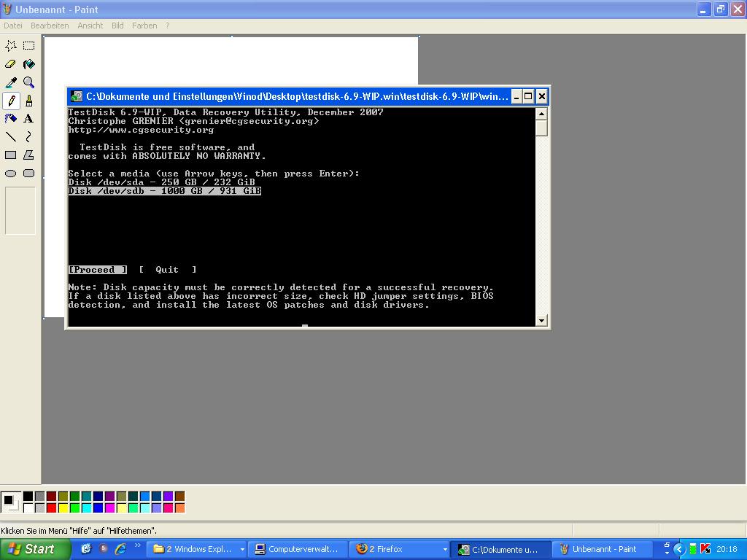Activate the Text tool
Viewport: 747px width, 560px height.
(x=29, y=119)
